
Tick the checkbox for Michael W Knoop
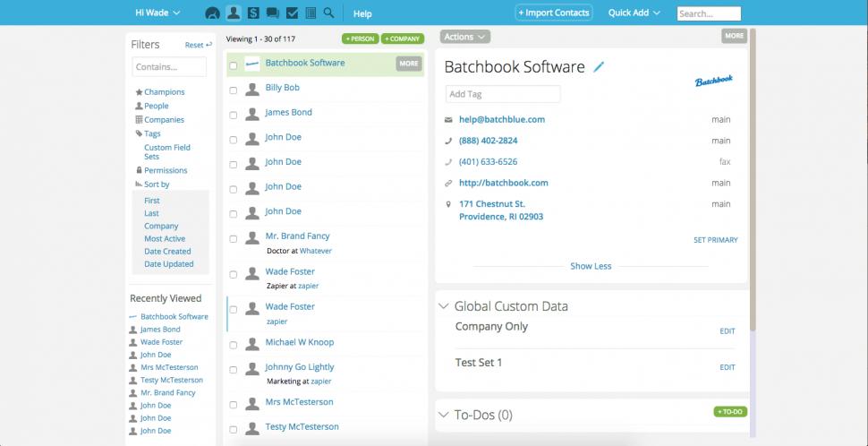tap(233, 345)
